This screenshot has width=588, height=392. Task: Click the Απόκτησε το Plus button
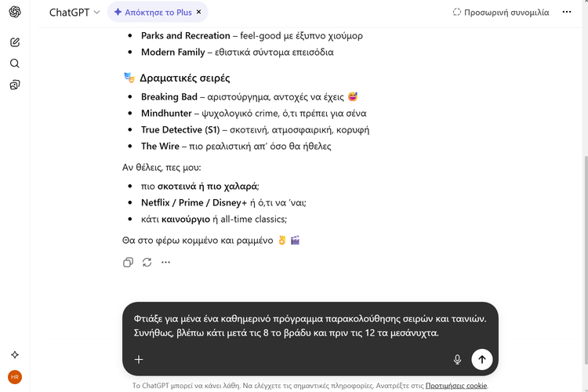coord(152,13)
